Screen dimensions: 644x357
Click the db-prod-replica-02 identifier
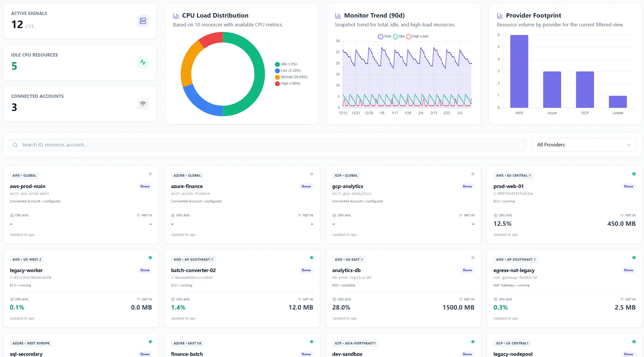(x=352, y=278)
